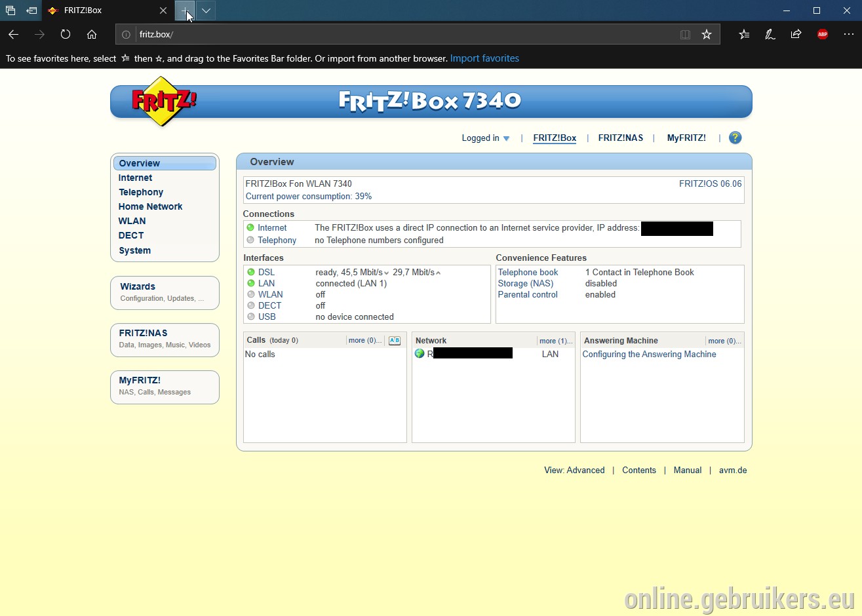The image size is (862, 616).
Task: Open LAN interface link
Action: pyautogui.click(x=266, y=283)
